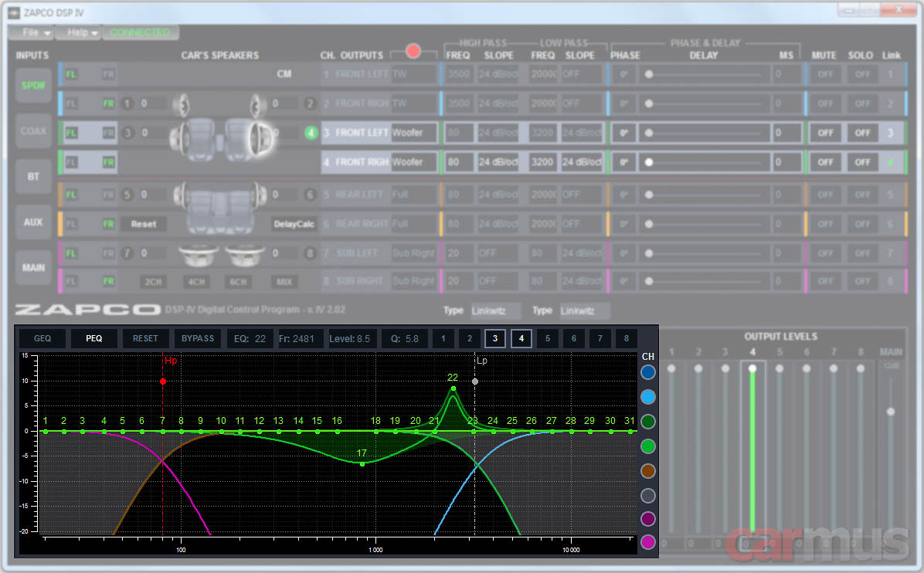Click speaker number 1 circle badge

coord(127,103)
